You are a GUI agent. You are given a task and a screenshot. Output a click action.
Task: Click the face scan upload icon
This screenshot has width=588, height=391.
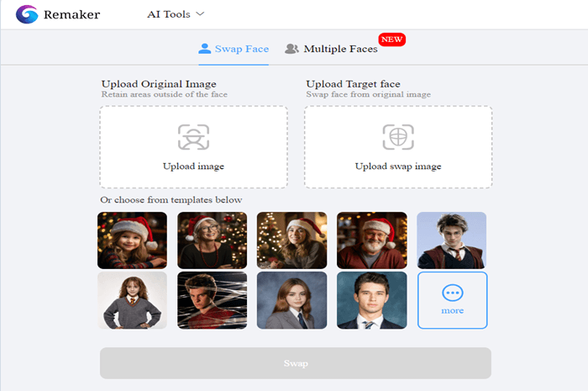click(x=193, y=137)
